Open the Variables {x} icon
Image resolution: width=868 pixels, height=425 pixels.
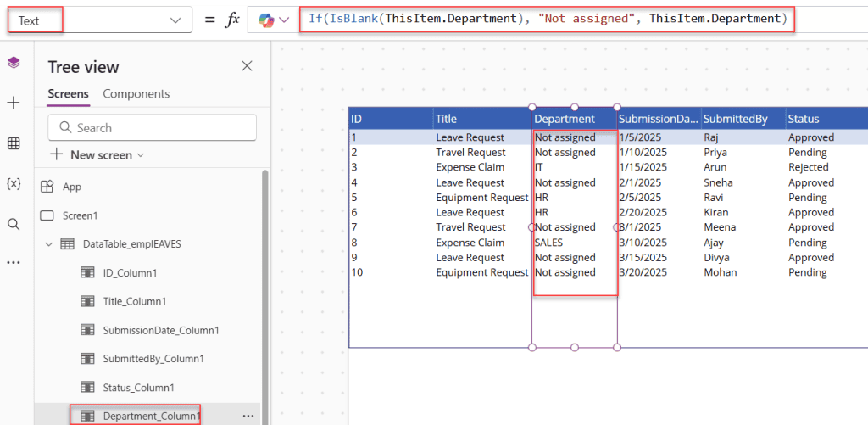14,184
